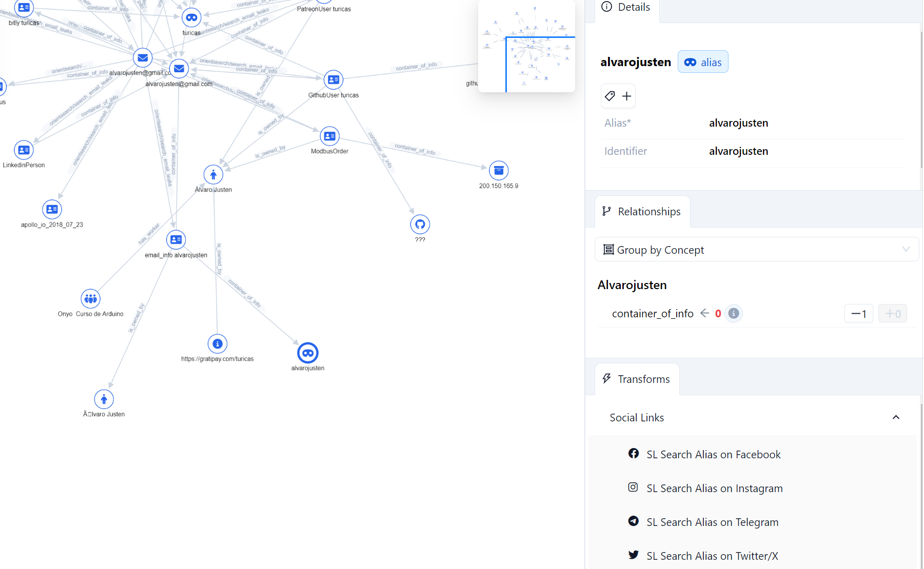The image size is (924, 569).
Task: Switch to the Details tab
Action: point(626,7)
